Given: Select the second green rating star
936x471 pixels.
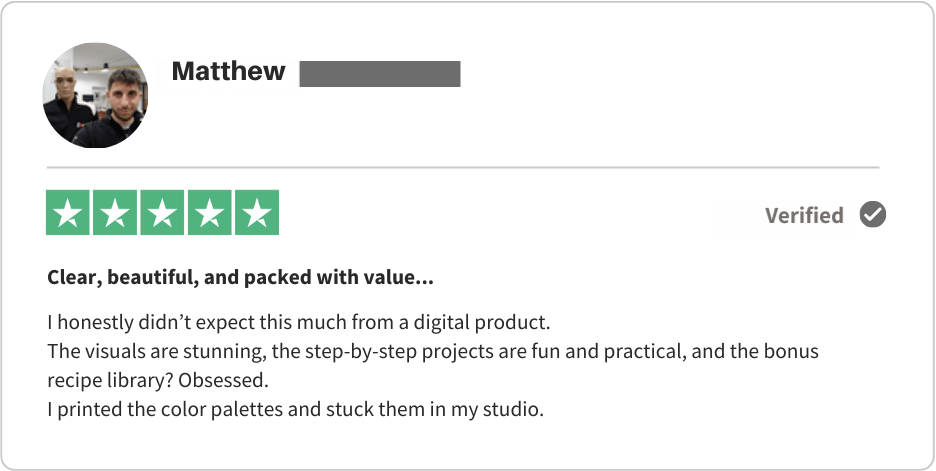Looking at the screenshot, I should [x=115, y=213].
